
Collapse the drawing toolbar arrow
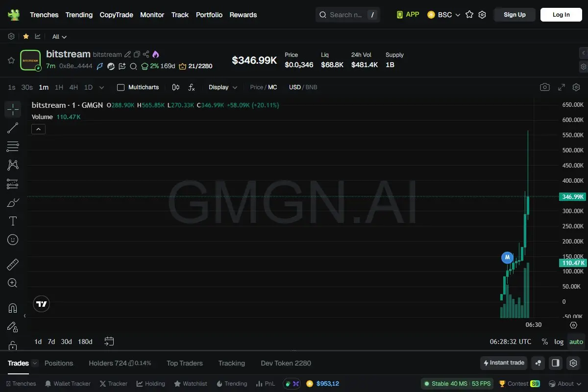pyautogui.click(x=24, y=316)
